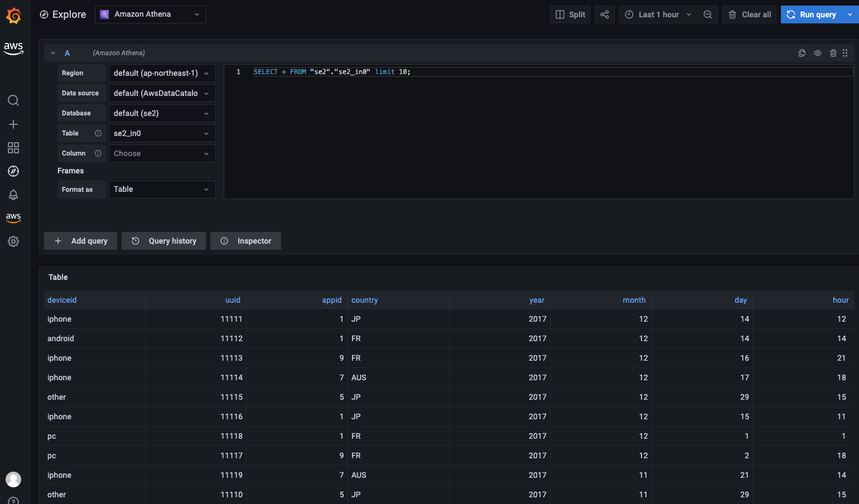Click the Table panel title
The height and width of the screenshot is (504, 859).
pyautogui.click(x=58, y=277)
